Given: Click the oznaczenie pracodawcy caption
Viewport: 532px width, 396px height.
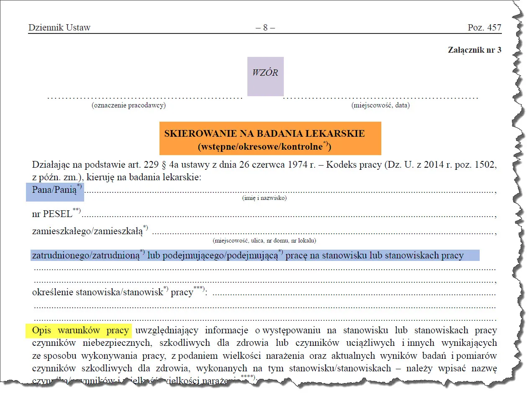Looking at the screenshot, I should pos(129,105).
